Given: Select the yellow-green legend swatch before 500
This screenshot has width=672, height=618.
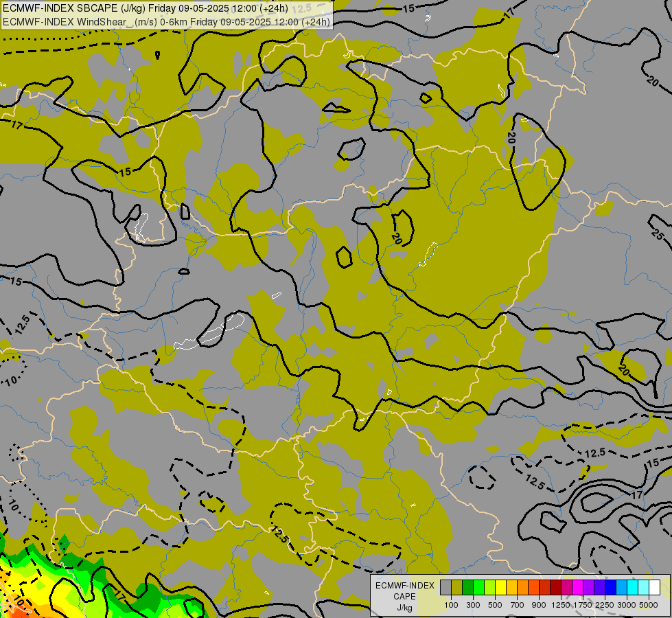Looking at the screenshot, I should (x=490, y=588).
